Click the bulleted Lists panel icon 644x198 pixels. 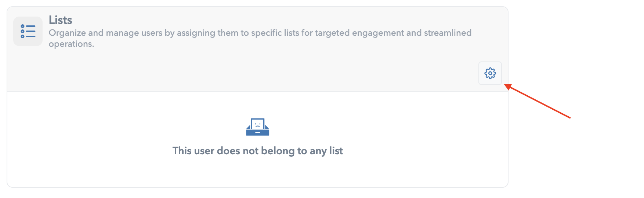click(x=28, y=31)
